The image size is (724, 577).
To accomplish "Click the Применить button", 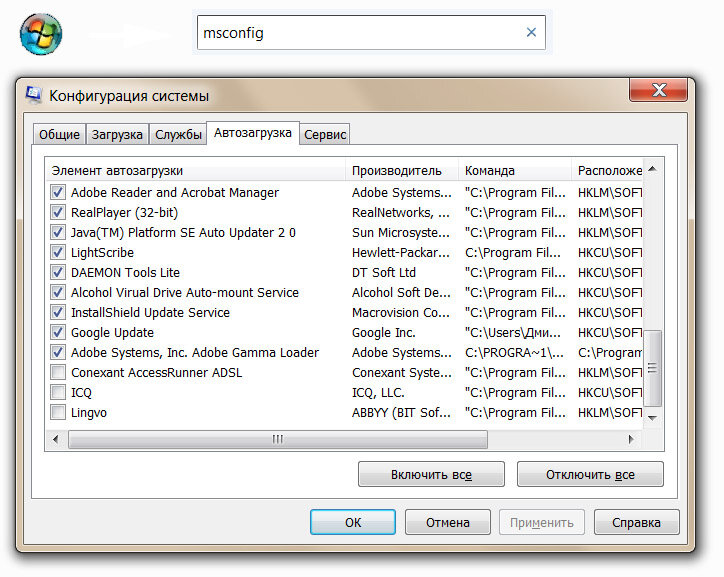I will point(542,522).
